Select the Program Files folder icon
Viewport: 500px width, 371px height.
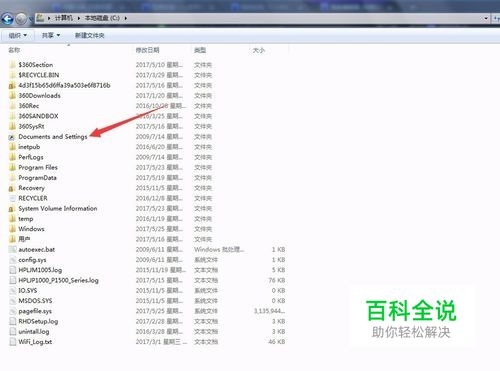12,167
